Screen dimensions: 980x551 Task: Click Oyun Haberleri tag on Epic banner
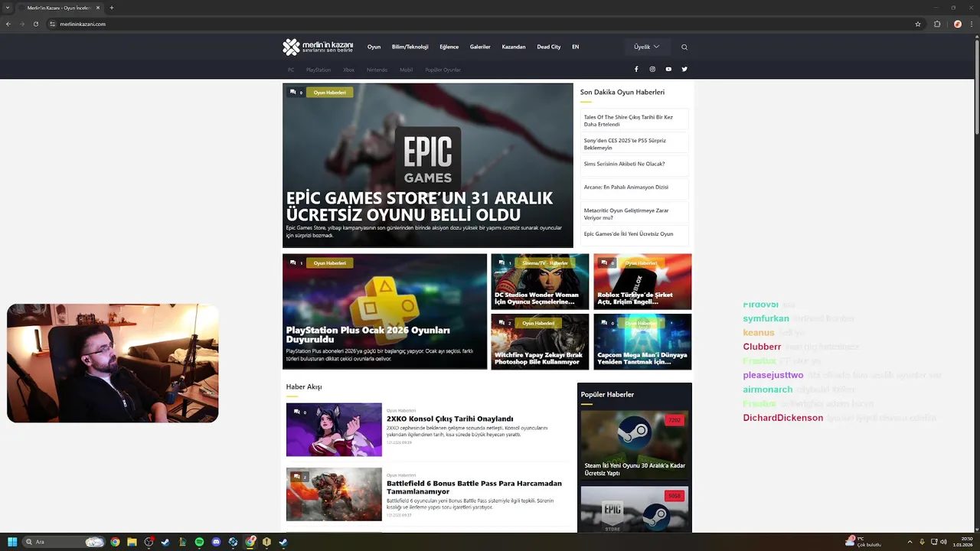point(329,93)
